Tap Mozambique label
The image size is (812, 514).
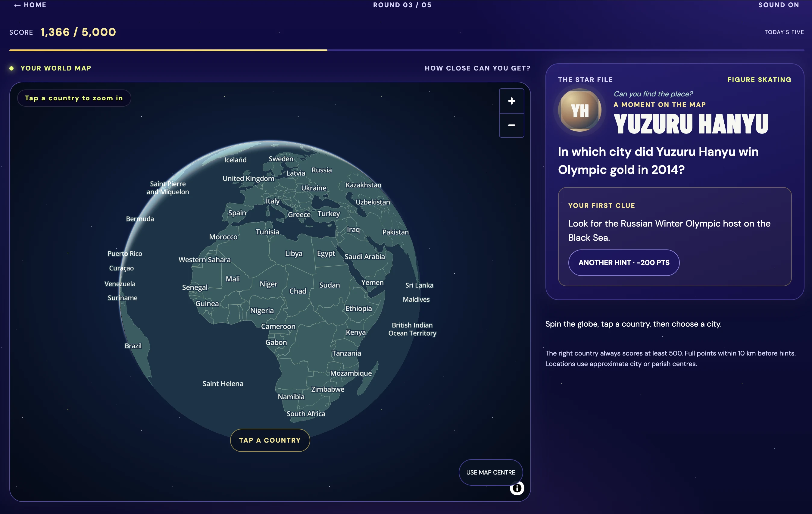351,373
